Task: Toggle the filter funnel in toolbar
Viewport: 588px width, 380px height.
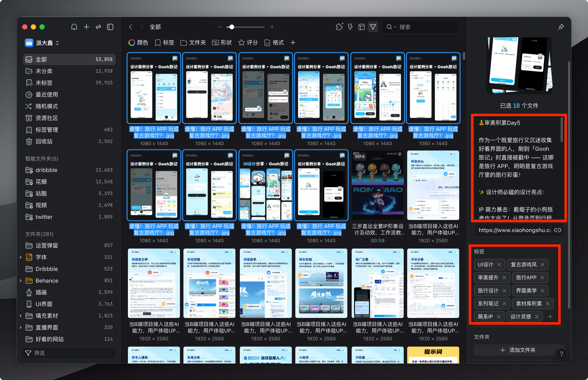Action: coord(373,27)
